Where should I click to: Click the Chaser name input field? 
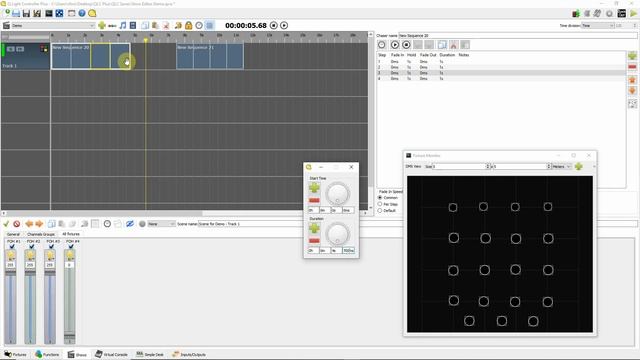pos(518,36)
